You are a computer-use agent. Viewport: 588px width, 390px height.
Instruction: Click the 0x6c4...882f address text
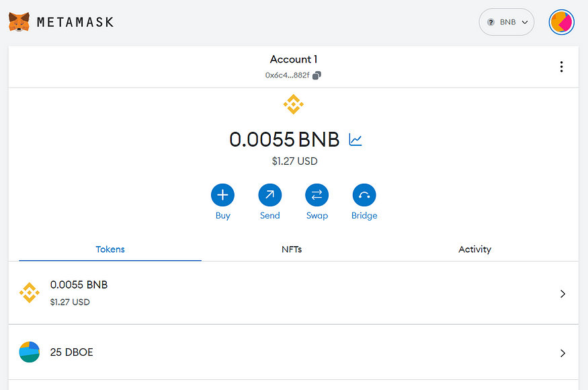(x=287, y=75)
